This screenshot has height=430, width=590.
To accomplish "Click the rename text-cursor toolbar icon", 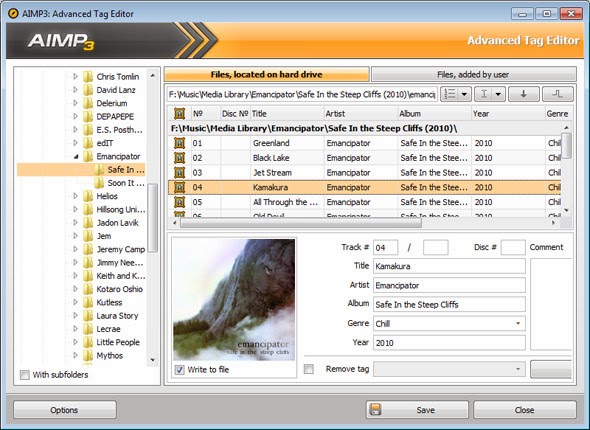I will click(484, 94).
